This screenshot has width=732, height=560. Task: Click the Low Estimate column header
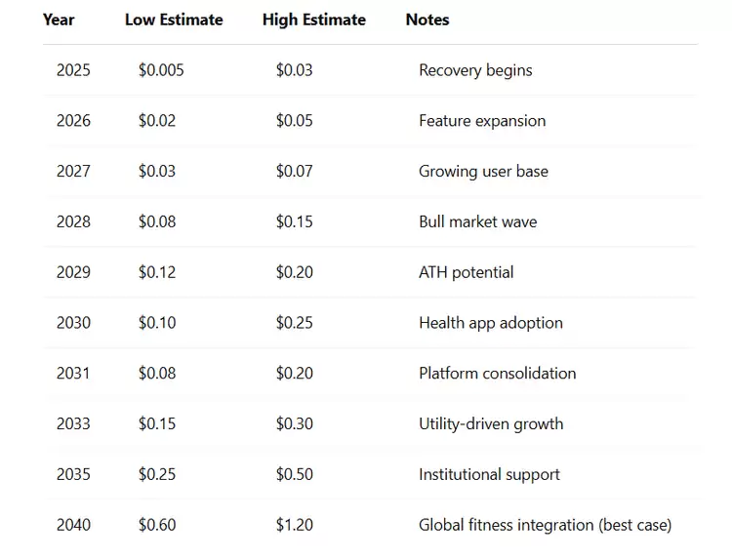coord(174,20)
